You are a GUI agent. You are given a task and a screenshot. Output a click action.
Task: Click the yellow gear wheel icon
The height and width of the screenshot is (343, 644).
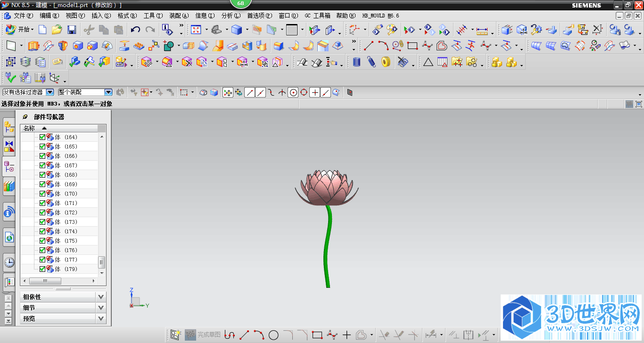pos(386,62)
